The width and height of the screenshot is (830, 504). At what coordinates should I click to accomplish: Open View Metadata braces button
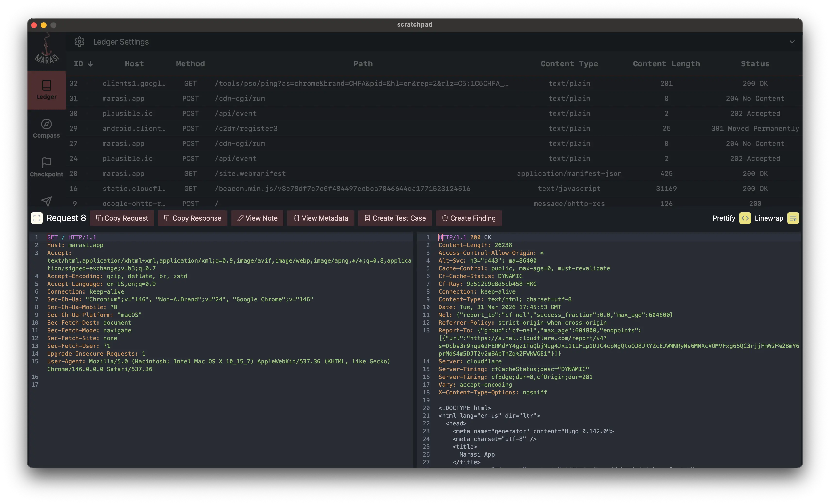[x=320, y=218]
